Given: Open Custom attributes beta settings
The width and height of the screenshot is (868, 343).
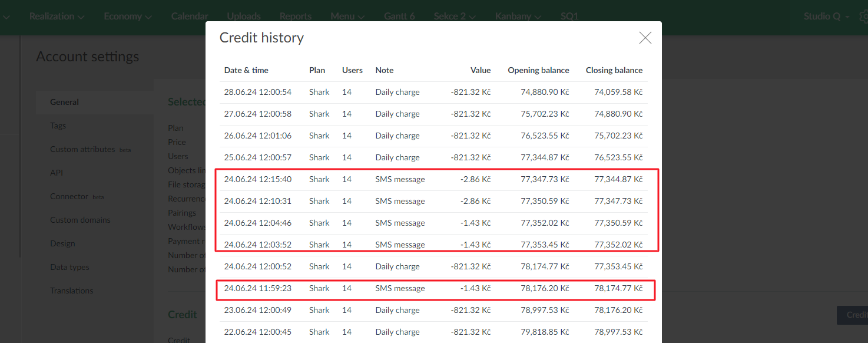Looking at the screenshot, I should (82, 149).
